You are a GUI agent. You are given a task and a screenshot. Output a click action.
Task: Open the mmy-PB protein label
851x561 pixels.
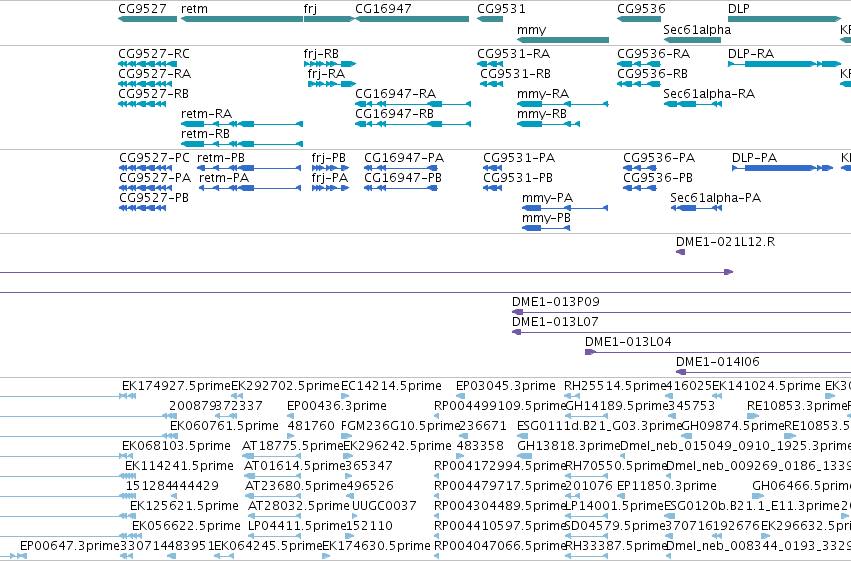point(547,218)
